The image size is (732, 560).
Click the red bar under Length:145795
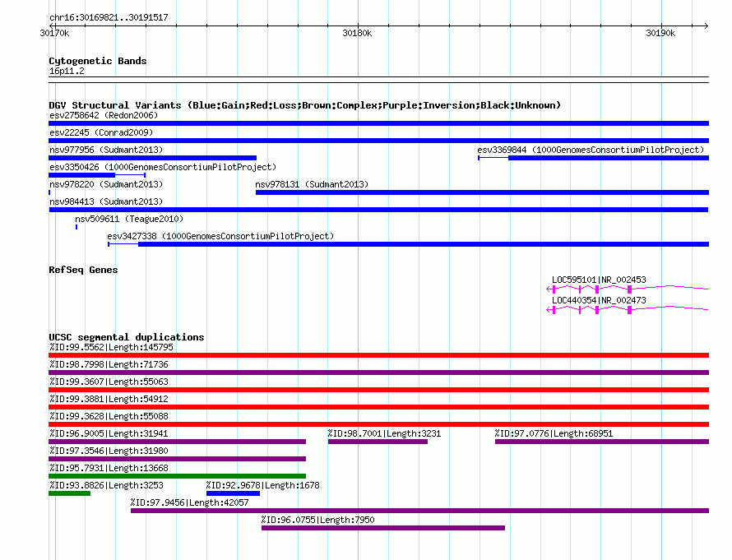pyautogui.click(x=378, y=355)
